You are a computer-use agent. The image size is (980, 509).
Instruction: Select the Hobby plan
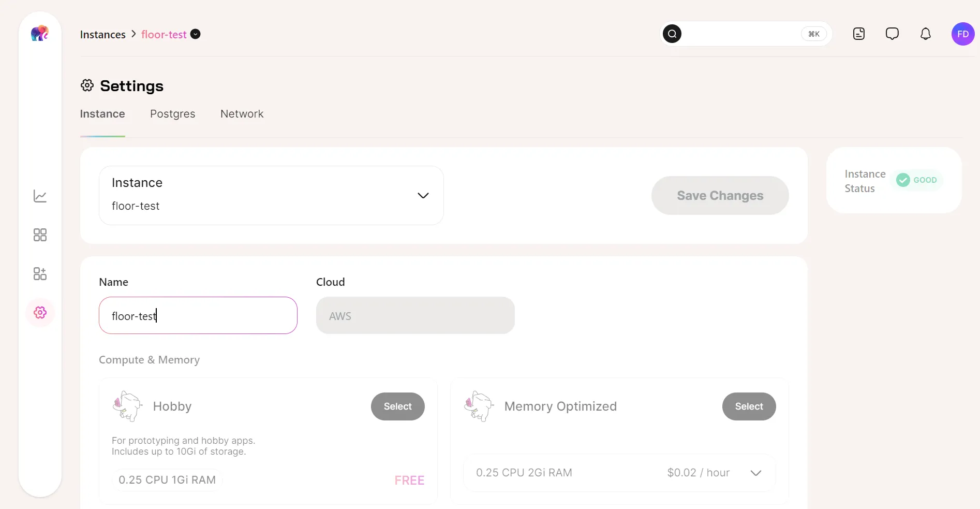pos(397,406)
